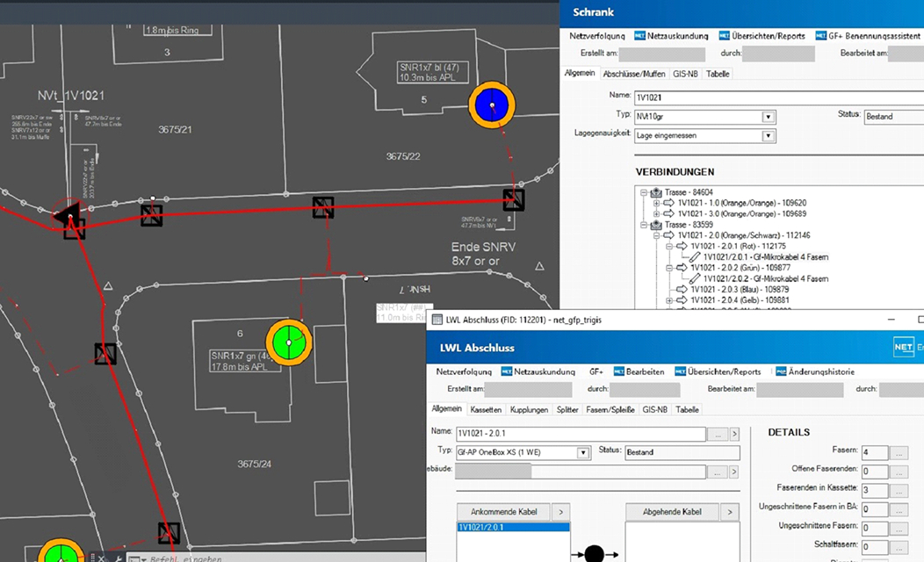Expand the 1V1021 - 3.0 (Orange/Orange) node
The width and height of the screenshot is (924, 562).
click(x=656, y=214)
